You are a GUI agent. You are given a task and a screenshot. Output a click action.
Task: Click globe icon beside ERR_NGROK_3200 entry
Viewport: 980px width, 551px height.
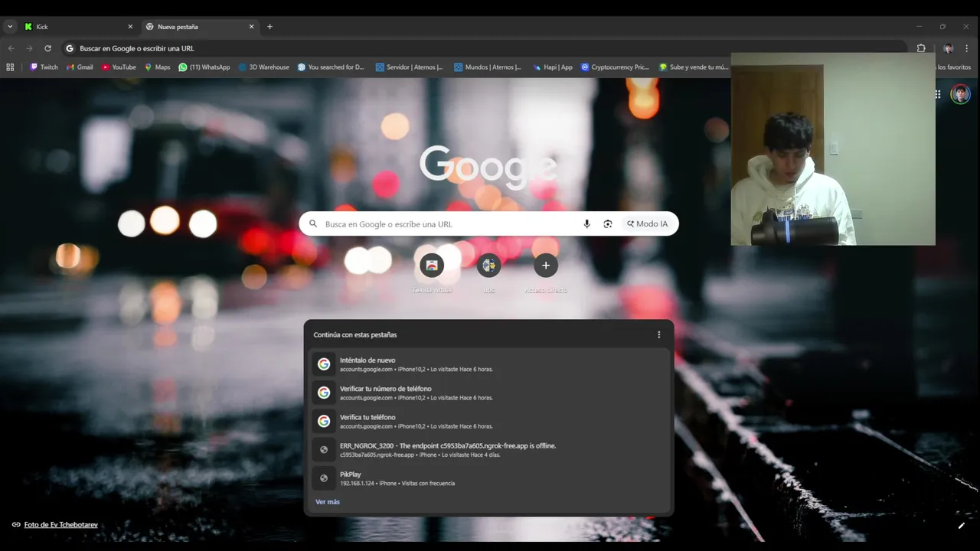324,450
